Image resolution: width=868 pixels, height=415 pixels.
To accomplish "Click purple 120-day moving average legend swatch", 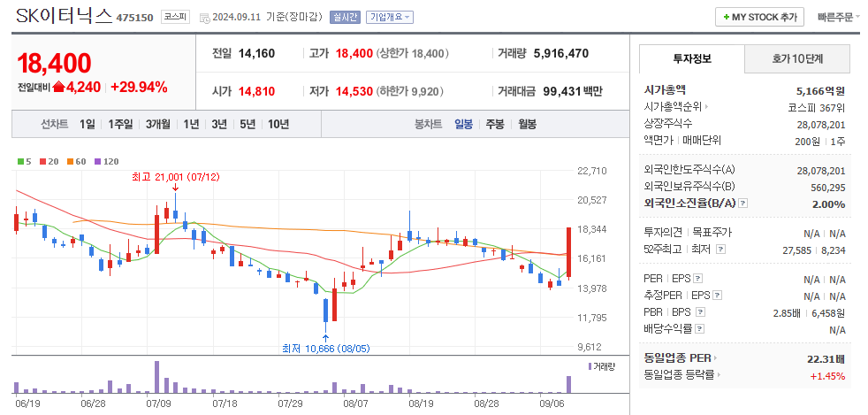I will click(98, 162).
